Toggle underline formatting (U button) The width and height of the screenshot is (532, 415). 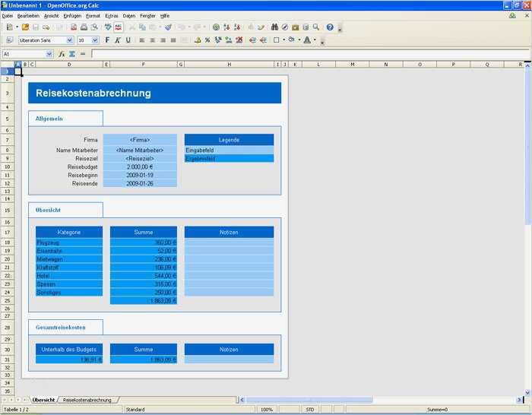click(x=128, y=40)
